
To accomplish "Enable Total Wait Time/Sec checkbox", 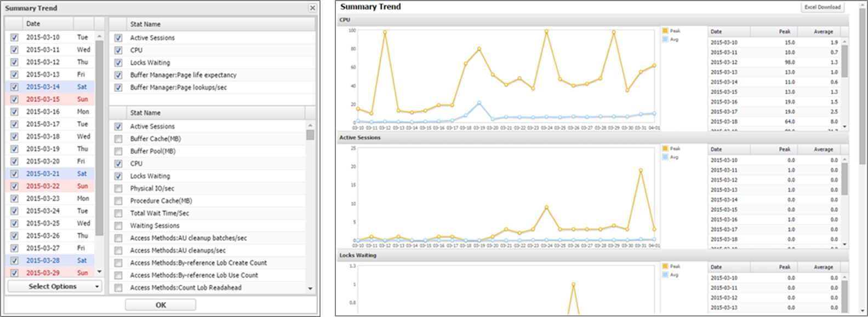I will coord(118,214).
